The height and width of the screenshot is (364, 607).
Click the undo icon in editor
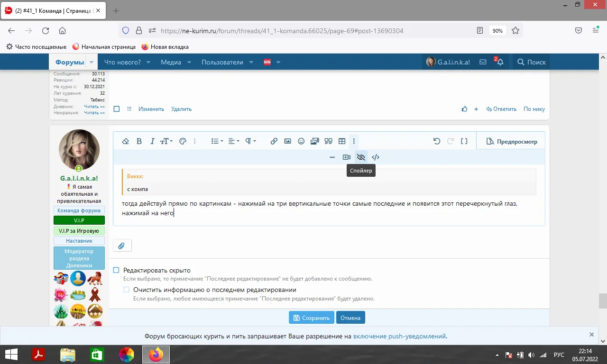click(x=437, y=141)
